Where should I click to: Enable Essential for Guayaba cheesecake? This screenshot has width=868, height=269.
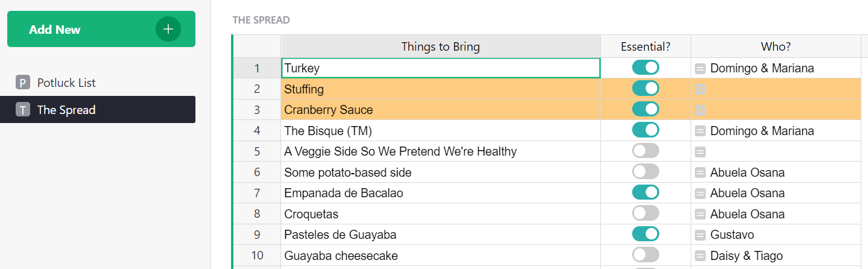[x=645, y=255]
